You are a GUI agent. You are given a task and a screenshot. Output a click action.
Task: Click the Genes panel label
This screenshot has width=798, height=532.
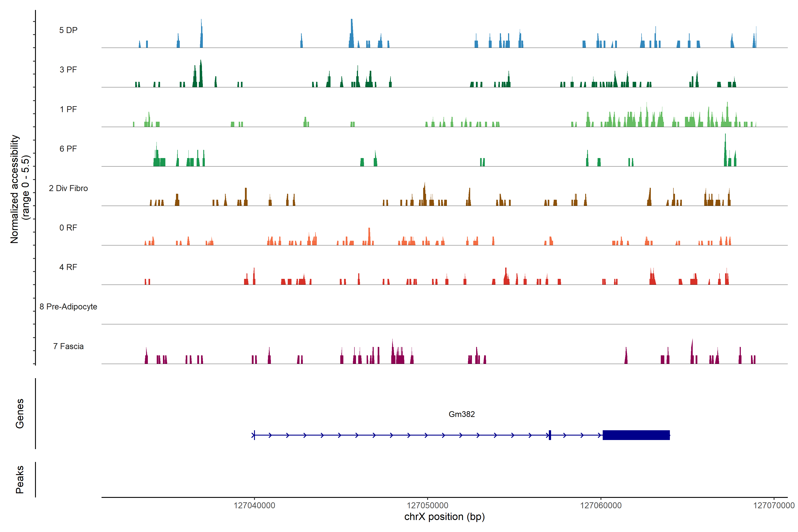20,414
